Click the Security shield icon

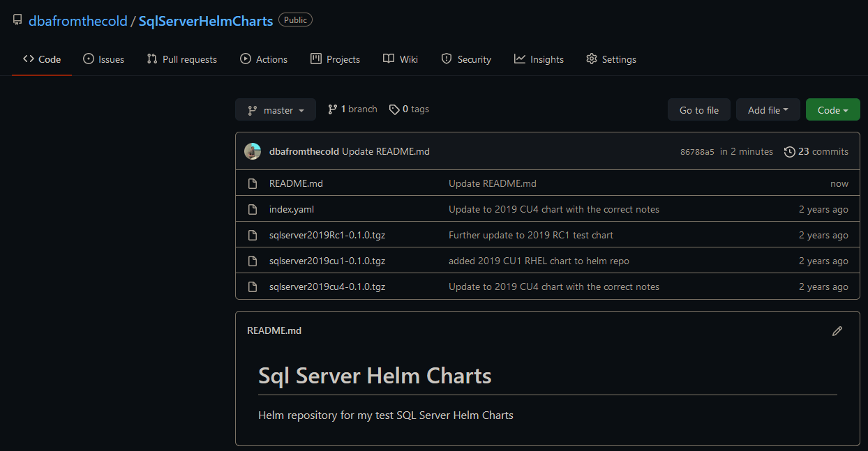pyautogui.click(x=447, y=59)
